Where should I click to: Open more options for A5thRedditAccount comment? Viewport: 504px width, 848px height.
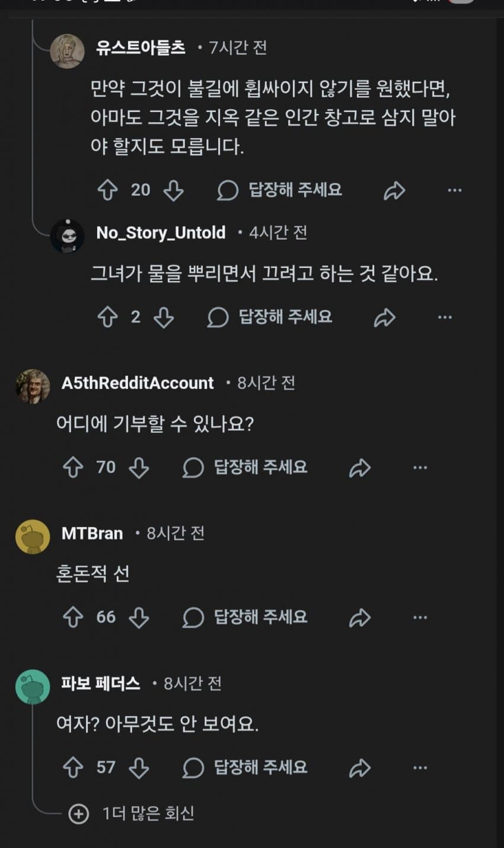tap(420, 467)
